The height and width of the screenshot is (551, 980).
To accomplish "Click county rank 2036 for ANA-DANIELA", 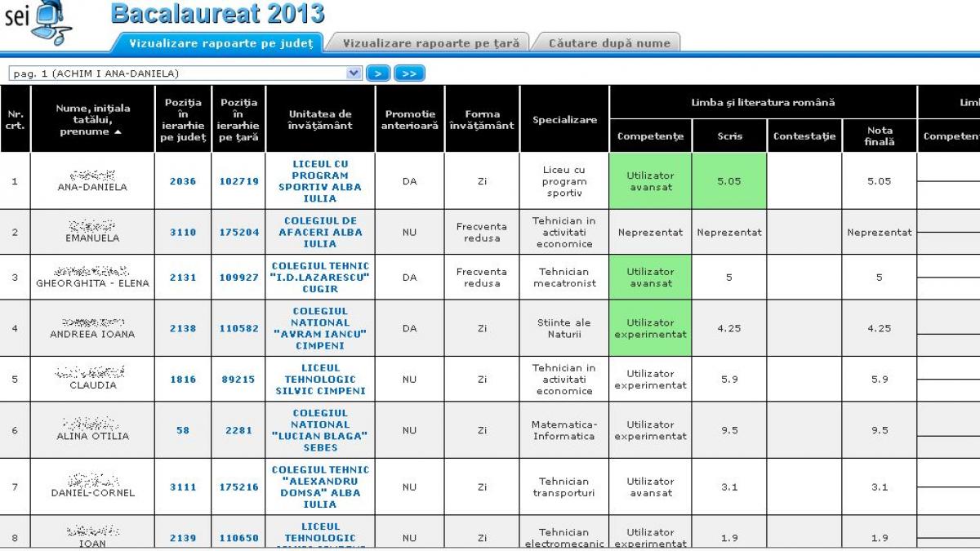I will point(183,180).
